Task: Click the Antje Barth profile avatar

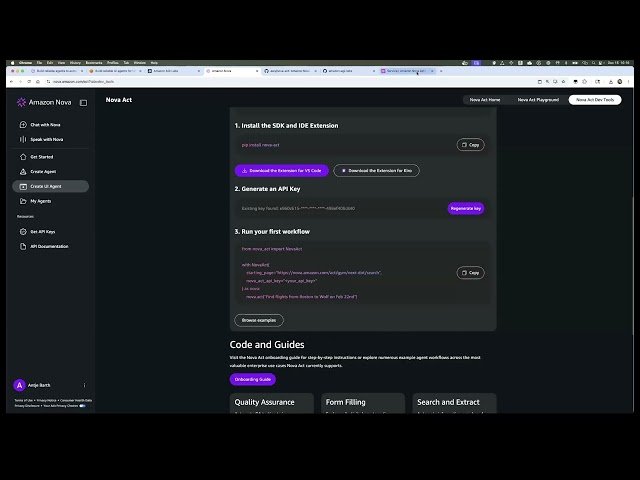Action: [x=19, y=385]
